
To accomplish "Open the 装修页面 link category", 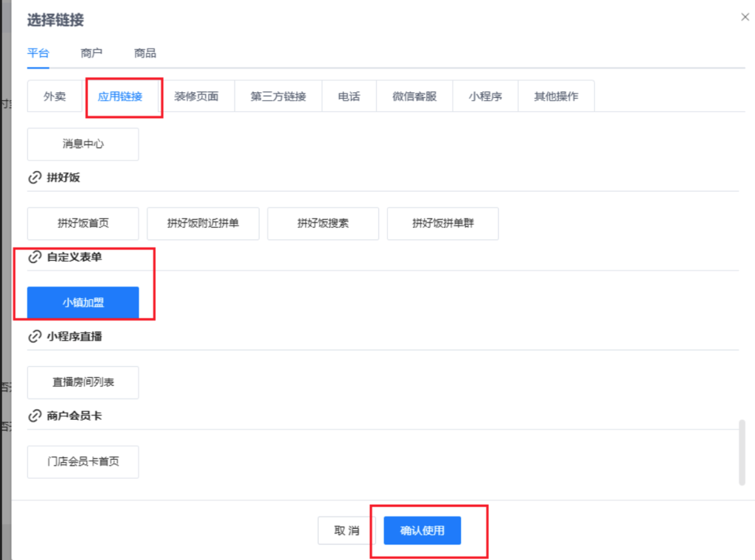I will coord(196,97).
